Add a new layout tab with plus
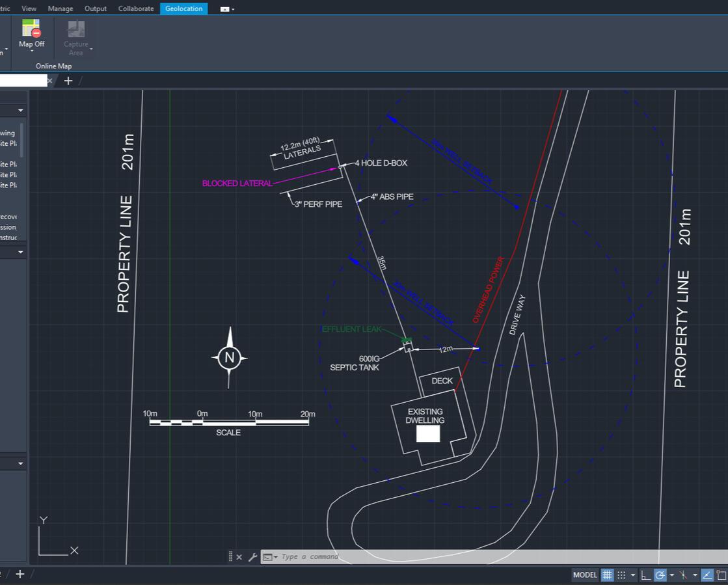The height and width of the screenshot is (585, 728). pyautogui.click(x=20, y=574)
